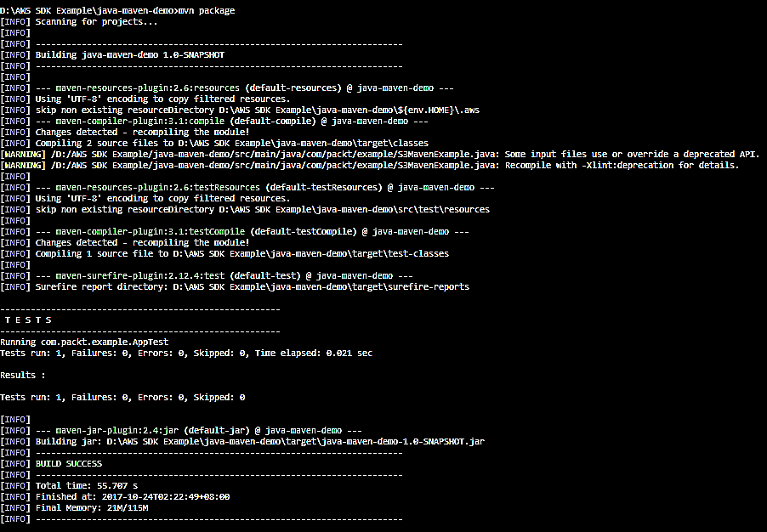This screenshot has height=532, width=767.
Task: Select the 'Scanning for projects...' line
Action: (79, 21)
